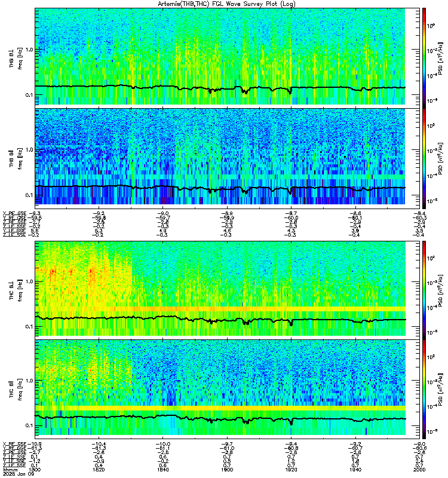Click the 1840 time tick label
This screenshot has height=478, width=448.
(162, 470)
